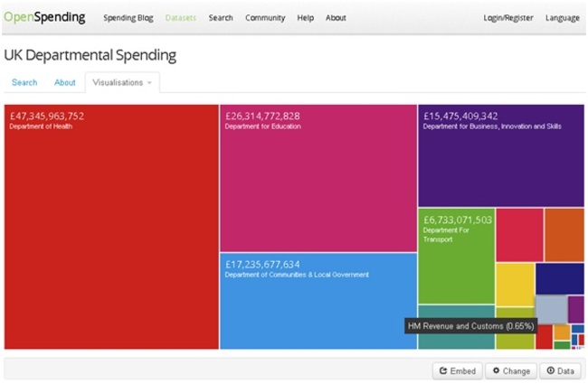This screenshot has height=384, width=588.
Task: Open the Help menu item
Action: point(305,17)
